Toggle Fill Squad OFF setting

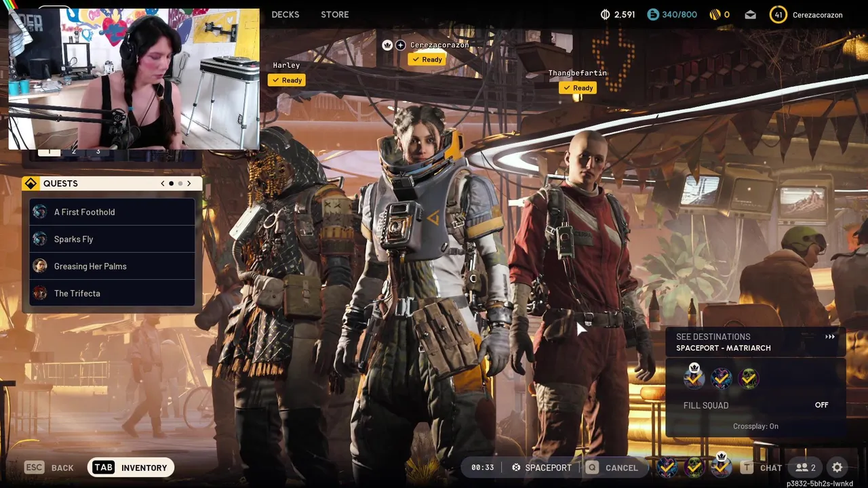[821, 405]
